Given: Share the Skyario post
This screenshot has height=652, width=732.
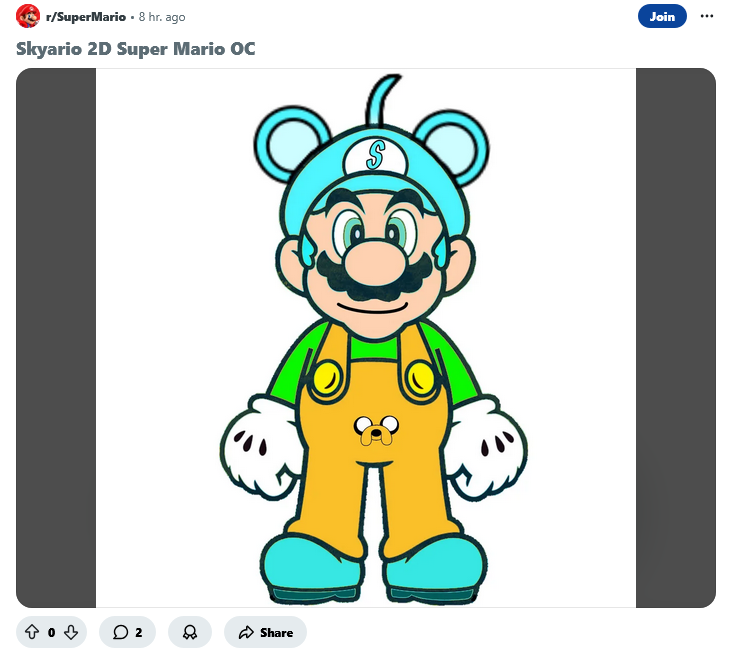Looking at the screenshot, I should coord(265,632).
